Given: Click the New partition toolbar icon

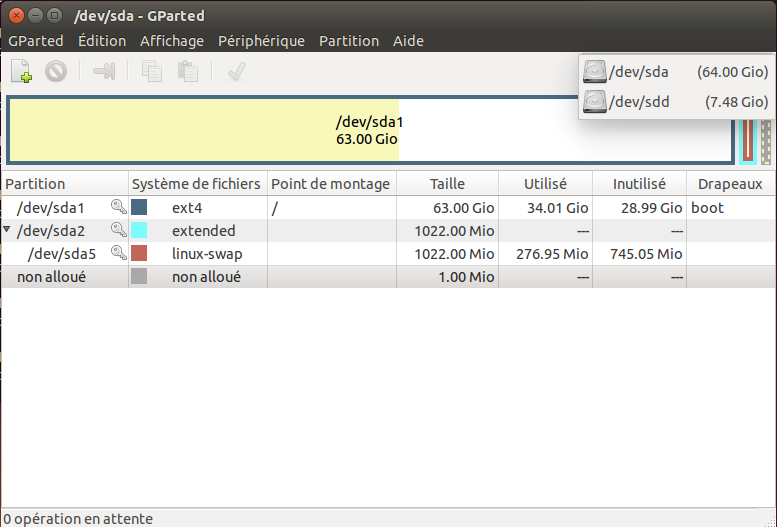Looking at the screenshot, I should pyautogui.click(x=22, y=71).
